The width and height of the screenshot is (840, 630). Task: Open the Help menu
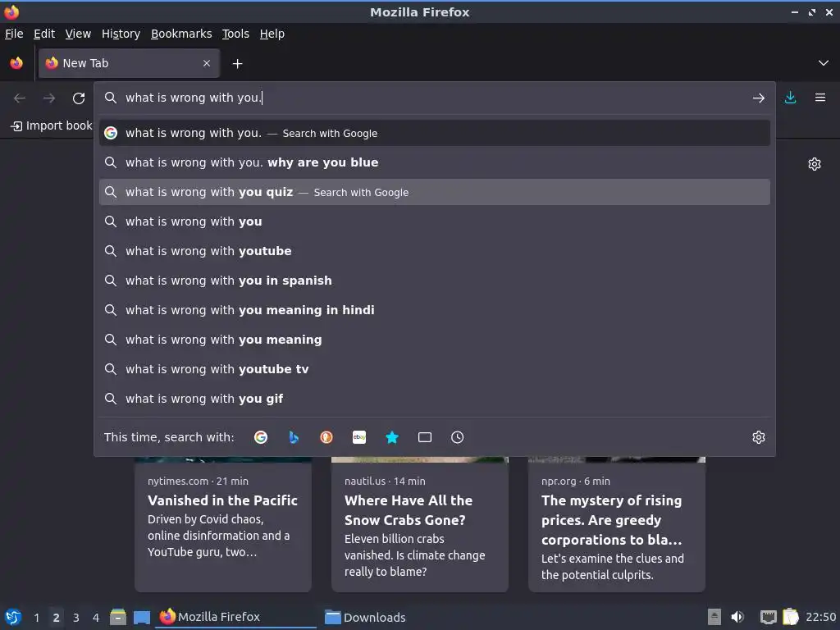tap(272, 34)
